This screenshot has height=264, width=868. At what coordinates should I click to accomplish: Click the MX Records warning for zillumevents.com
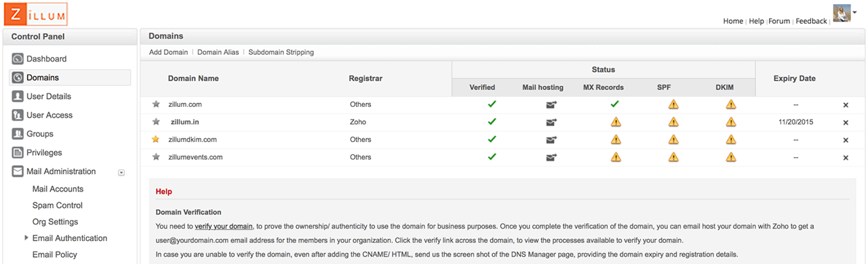pyautogui.click(x=616, y=157)
